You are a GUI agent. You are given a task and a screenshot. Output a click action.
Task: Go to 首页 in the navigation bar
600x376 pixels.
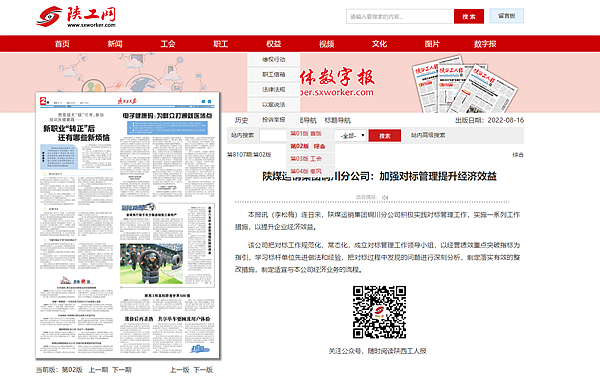pos(62,44)
